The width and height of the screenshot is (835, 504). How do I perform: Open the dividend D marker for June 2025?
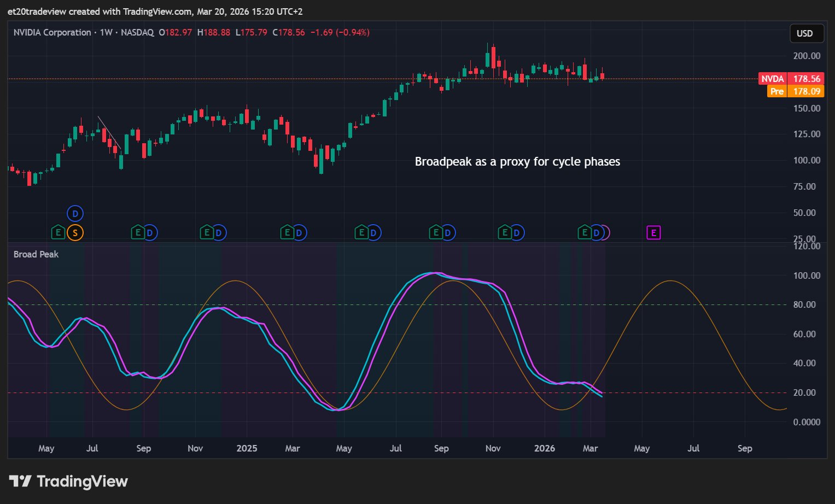coord(373,233)
